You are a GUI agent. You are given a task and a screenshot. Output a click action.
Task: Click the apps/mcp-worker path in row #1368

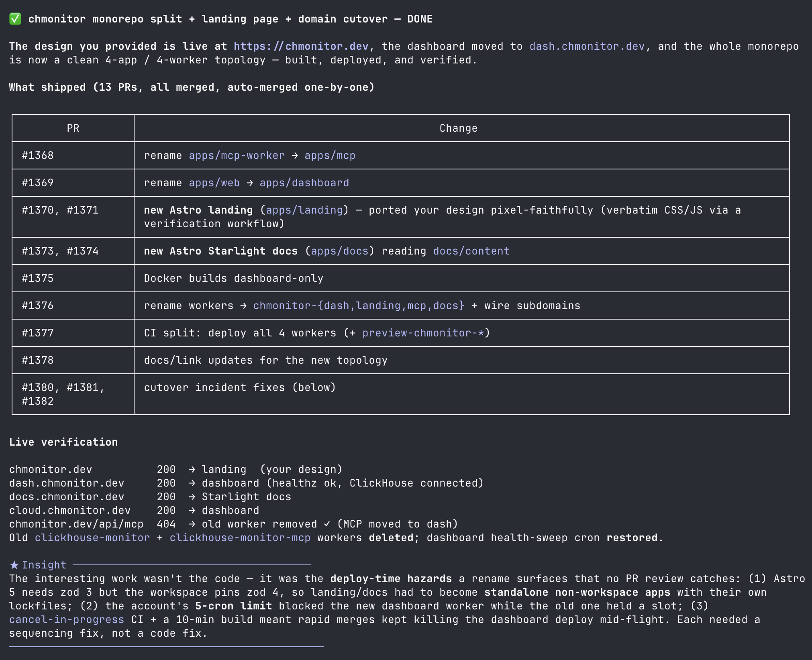[x=237, y=155]
